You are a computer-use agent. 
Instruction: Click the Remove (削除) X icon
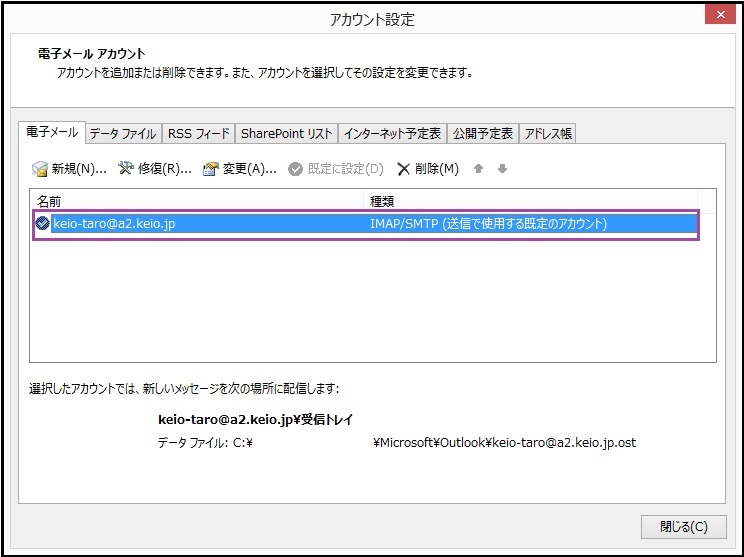[x=404, y=169]
